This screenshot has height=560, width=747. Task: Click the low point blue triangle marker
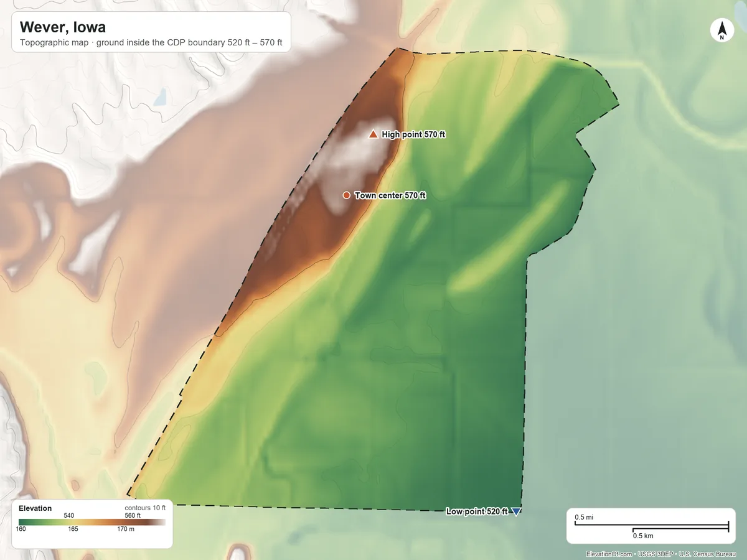tap(515, 511)
